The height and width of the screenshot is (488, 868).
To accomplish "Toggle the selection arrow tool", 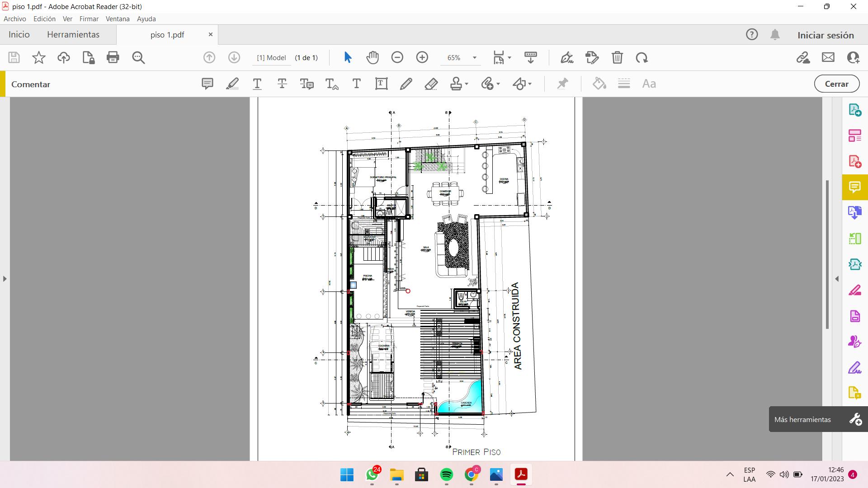I will [x=348, y=57].
